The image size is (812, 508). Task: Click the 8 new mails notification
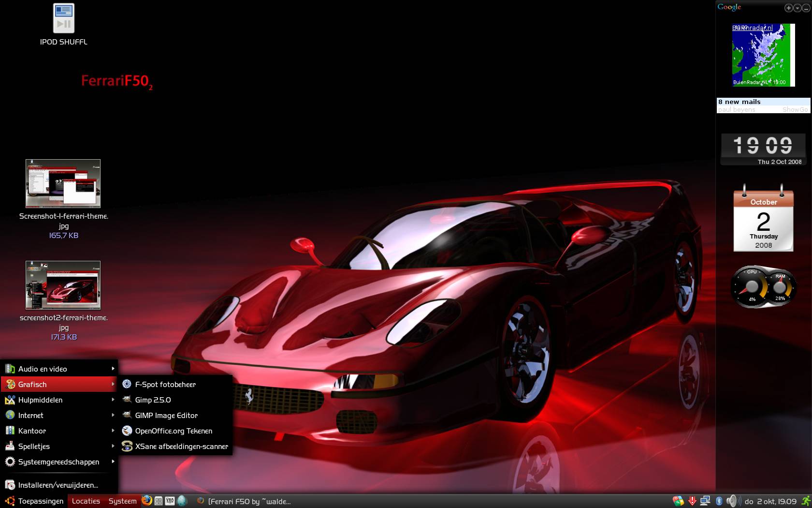[739, 102]
